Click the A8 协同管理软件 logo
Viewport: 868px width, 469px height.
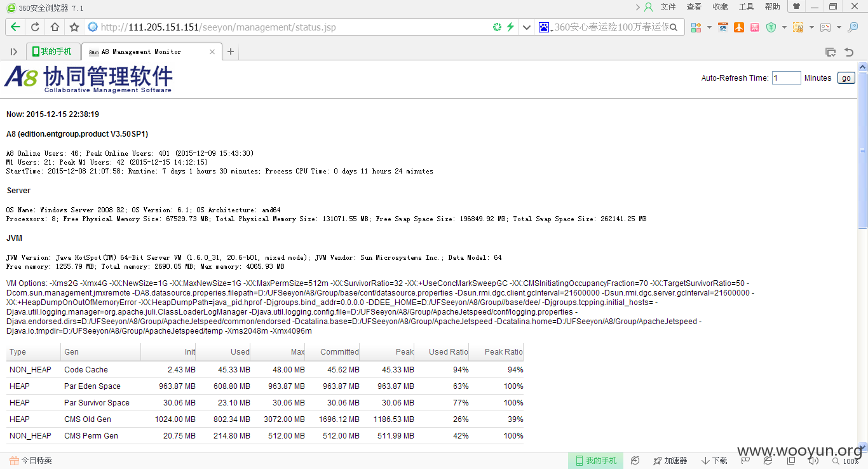tap(88, 79)
